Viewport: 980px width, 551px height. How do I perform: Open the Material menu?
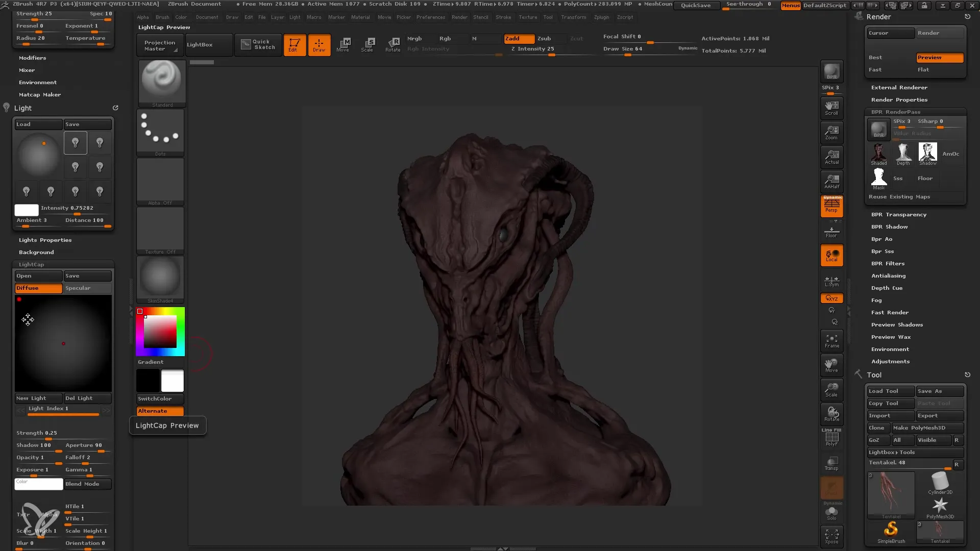coord(360,17)
